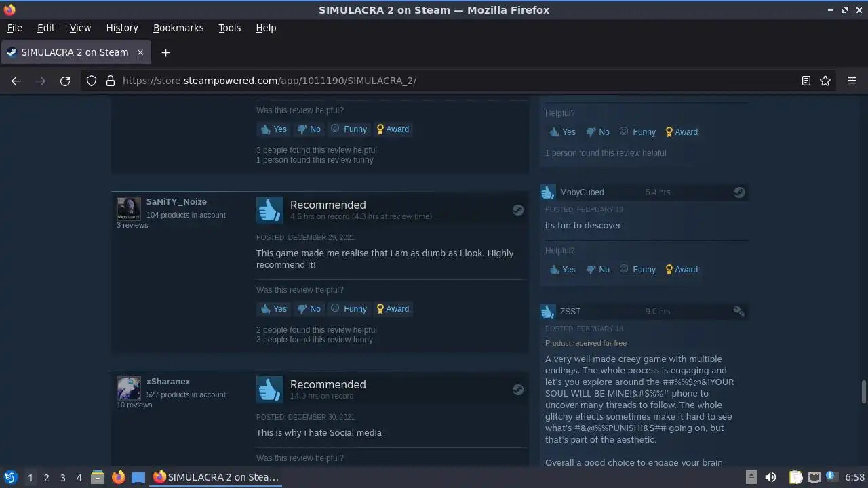Open xSharanex username link
The image size is (868, 488).
point(168,382)
